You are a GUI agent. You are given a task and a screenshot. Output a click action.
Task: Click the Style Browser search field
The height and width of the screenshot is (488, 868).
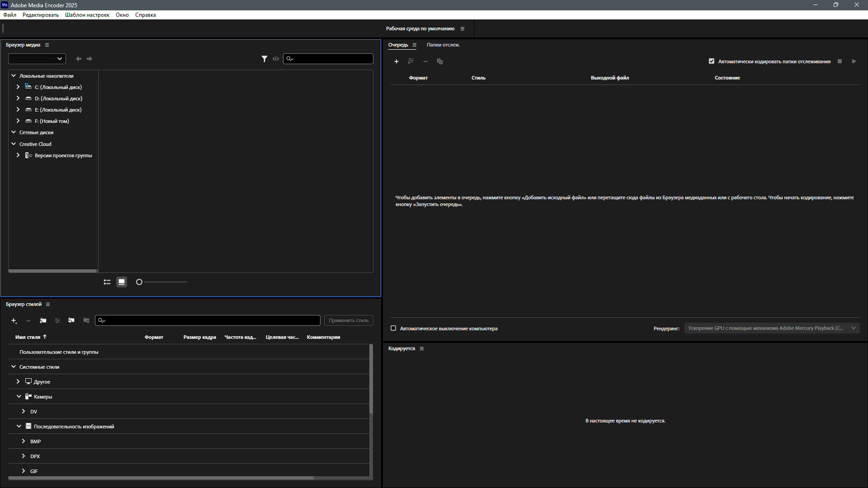point(208,320)
